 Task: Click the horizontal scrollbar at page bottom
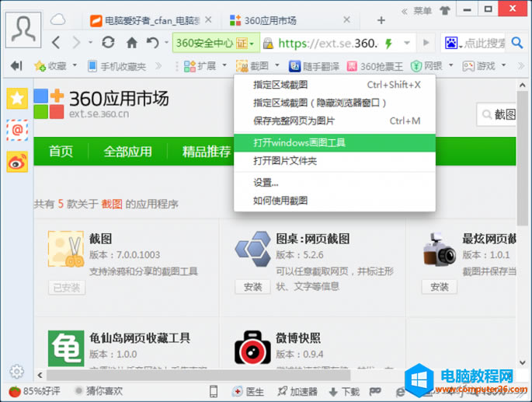(x=233, y=375)
